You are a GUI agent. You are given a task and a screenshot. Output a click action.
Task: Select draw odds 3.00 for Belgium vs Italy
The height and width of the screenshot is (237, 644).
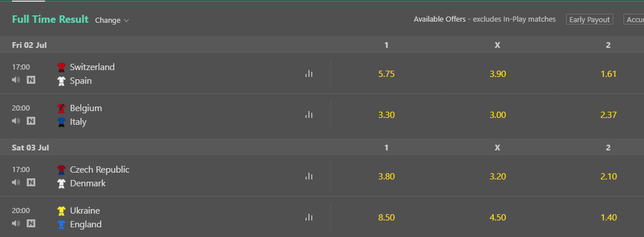click(497, 115)
